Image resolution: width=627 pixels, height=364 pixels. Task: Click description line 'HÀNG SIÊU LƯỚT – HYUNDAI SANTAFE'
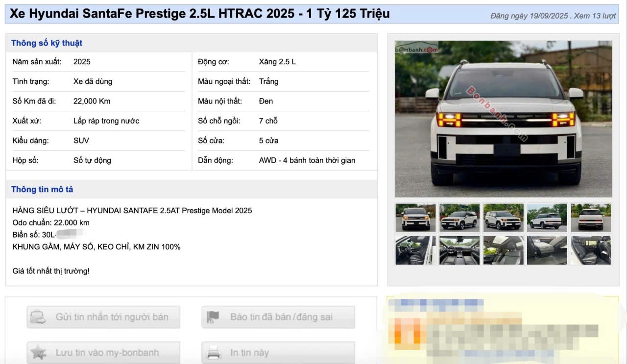pyautogui.click(x=132, y=211)
